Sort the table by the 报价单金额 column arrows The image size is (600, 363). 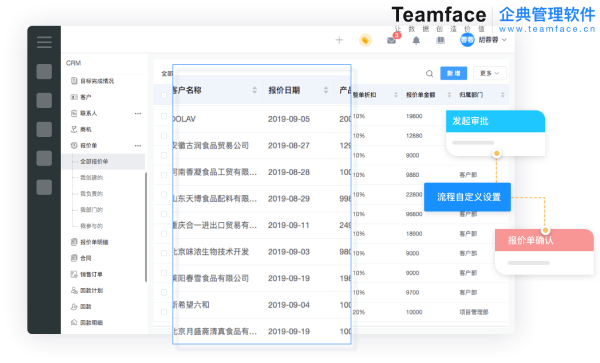coord(449,95)
